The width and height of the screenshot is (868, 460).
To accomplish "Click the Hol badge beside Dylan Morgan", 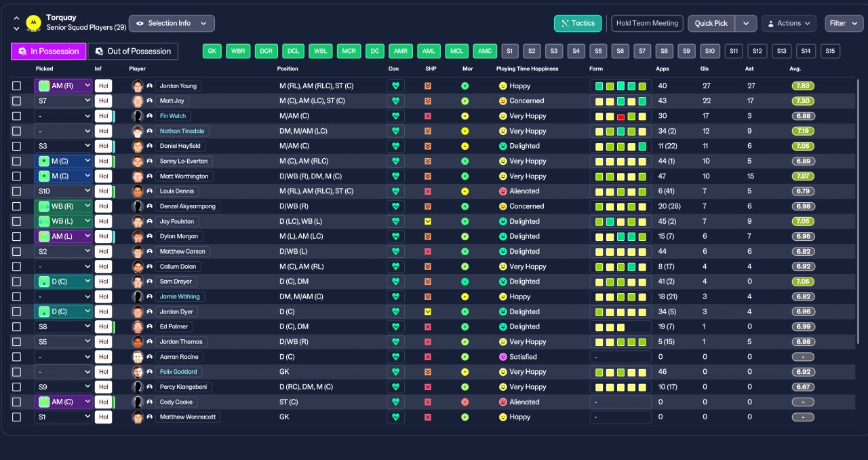I will [x=103, y=236].
